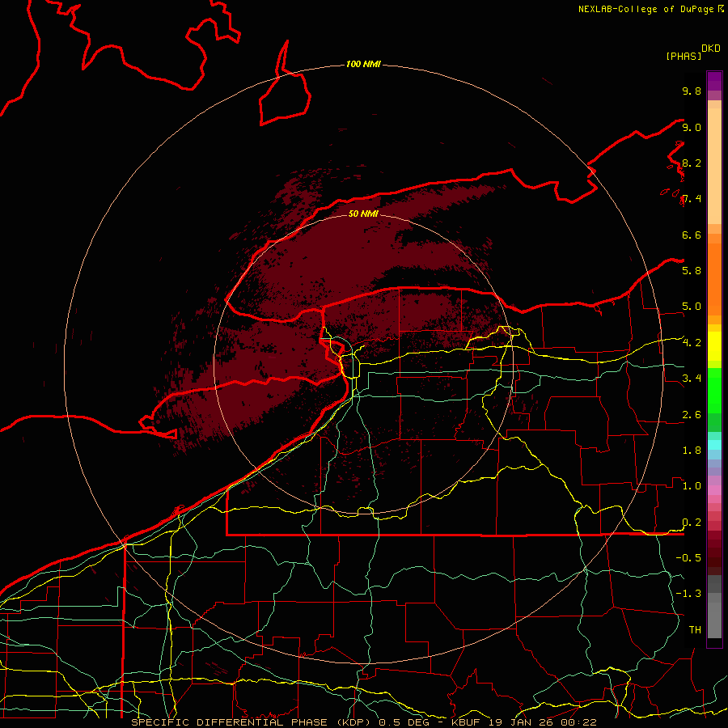The height and width of the screenshot is (728, 728).
Task: Click the 2.6 value on the color scale
Action: point(692,415)
